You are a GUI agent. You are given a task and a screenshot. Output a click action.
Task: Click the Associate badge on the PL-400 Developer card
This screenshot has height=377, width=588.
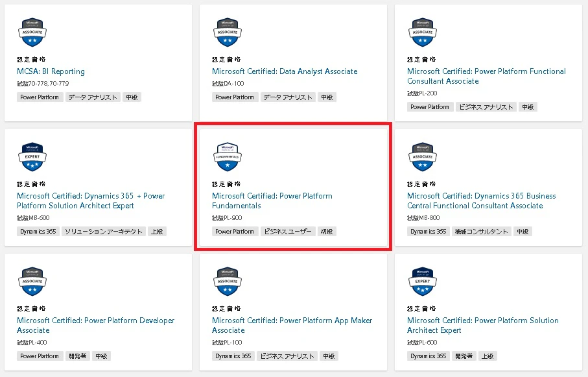(32, 282)
